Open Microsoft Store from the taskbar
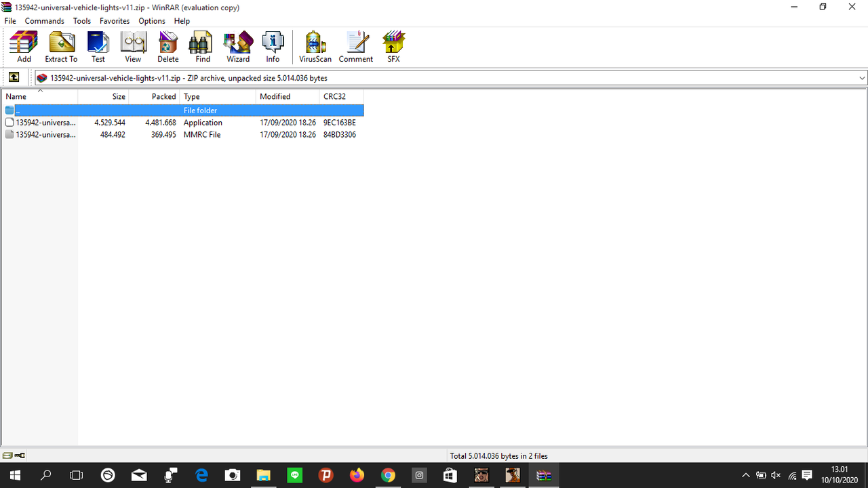 pos(450,475)
